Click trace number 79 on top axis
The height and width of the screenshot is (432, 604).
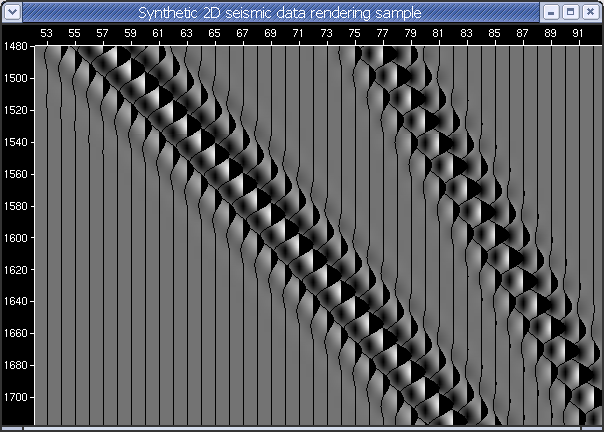tap(411, 34)
